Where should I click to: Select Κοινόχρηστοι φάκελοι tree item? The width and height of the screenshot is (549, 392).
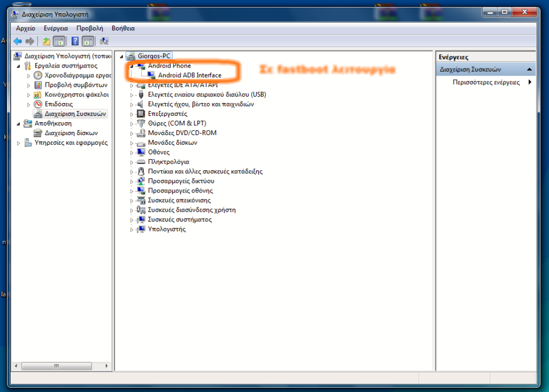pos(77,95)
